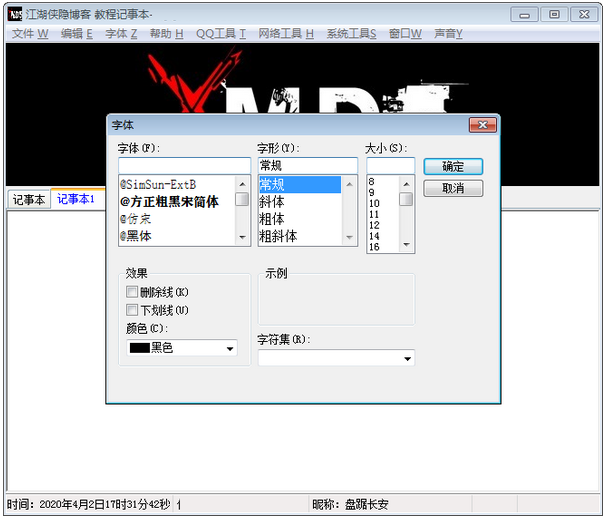The width and height of the screenshot is (604, 518).
Task: Select size 12 in size list
Action: (383, 225)
